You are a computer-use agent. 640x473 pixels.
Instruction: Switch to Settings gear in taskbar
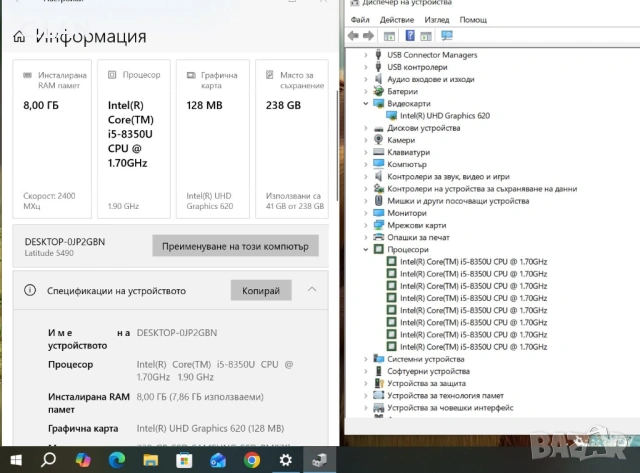pyautogui.click(x=285, y=460)
